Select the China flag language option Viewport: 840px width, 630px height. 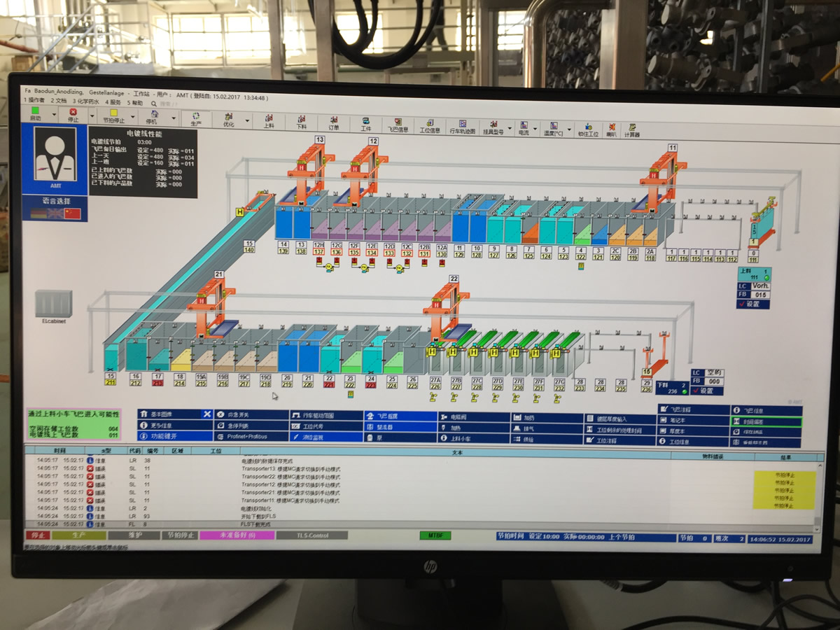click(x=73, y=213)
